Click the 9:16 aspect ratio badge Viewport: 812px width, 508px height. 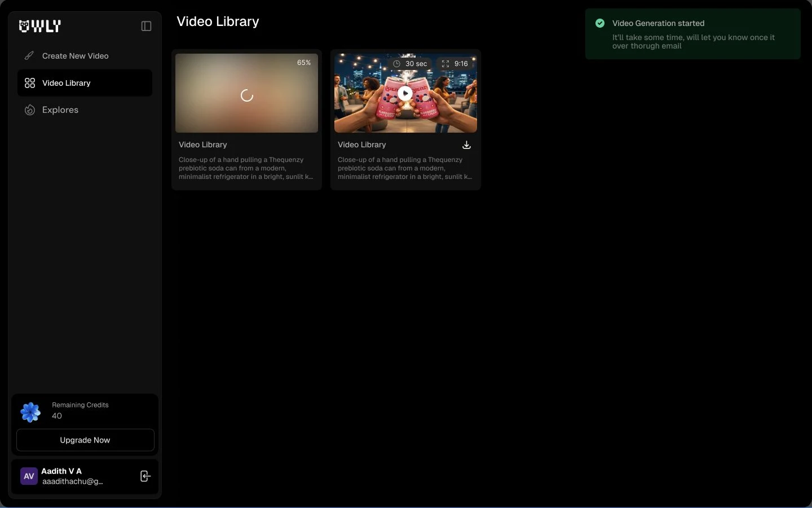click(x=455, y=64)
